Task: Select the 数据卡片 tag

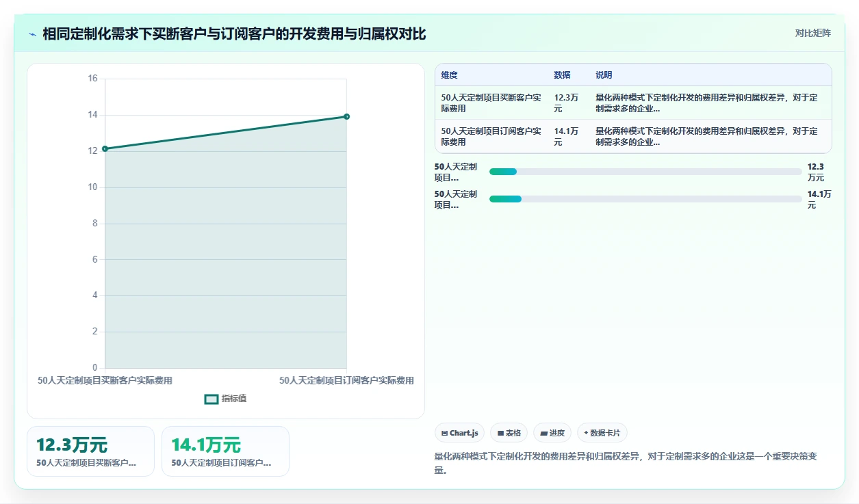Action: (x=602, y=433)
